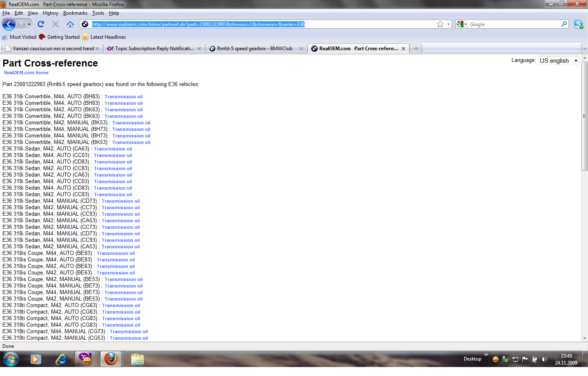This screenshot has height=376, width=588.
Task: Open the recent pages history dropdown arrow
Action: tap(29, 24)
